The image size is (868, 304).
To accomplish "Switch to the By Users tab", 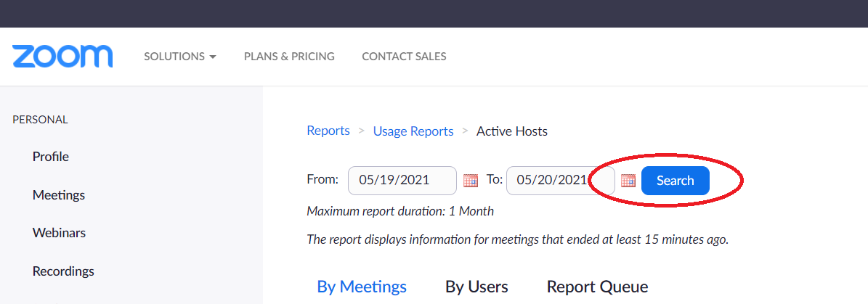I will click(x=476, y=287).
